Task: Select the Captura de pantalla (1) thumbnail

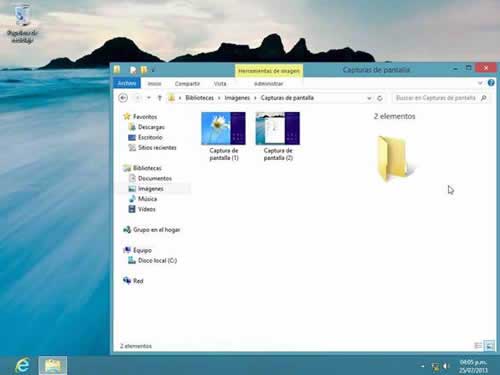Action: tap(224, 137)
